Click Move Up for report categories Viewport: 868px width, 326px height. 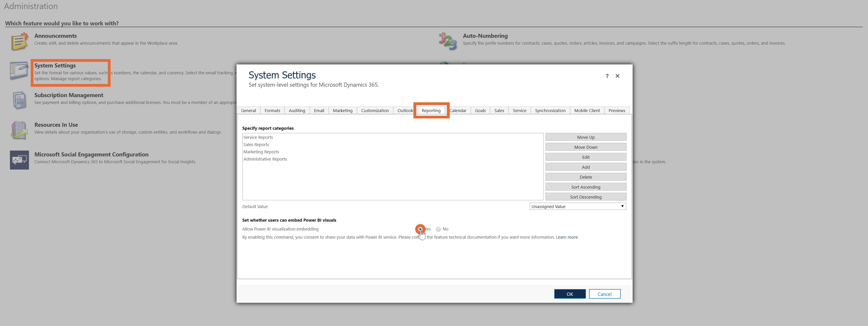(586, 137)
